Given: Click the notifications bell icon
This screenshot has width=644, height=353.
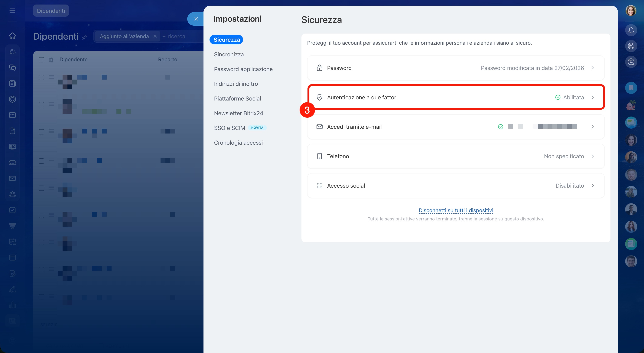Looking at the screenshot, I should 631,30.
